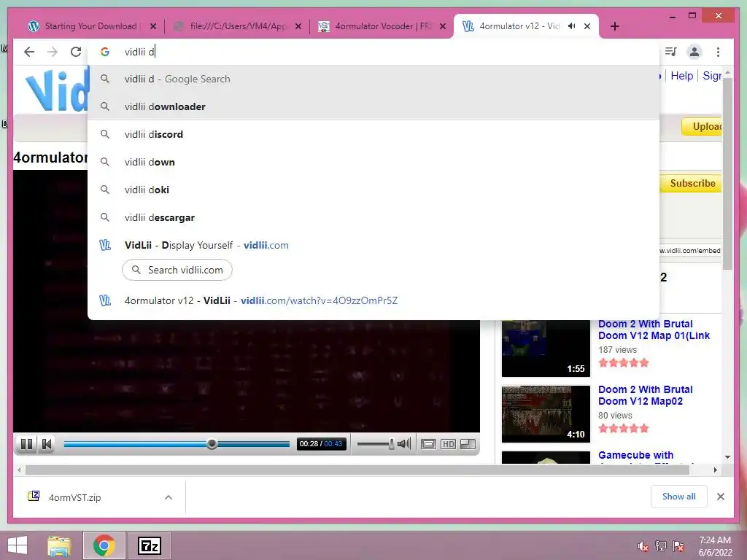Screen dimensions: 747x560
Task: Open the 1:55 Doom video thumbnail
Action: 546,349
